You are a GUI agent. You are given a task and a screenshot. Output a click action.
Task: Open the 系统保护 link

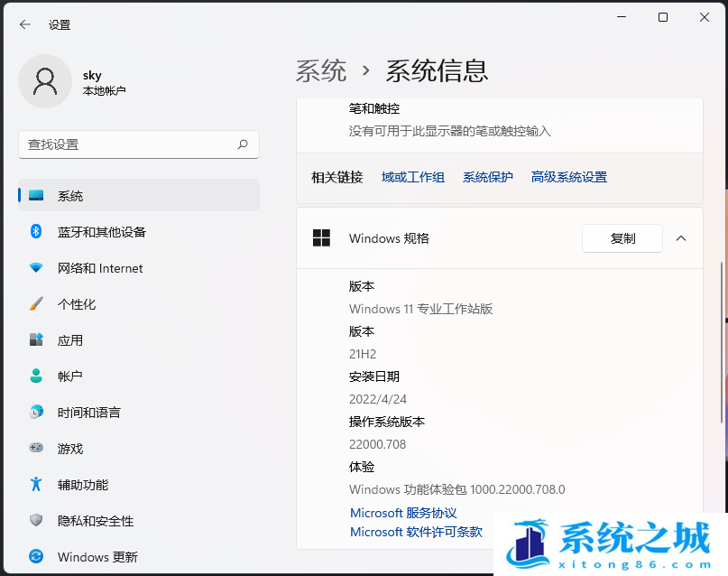click(487, 177)
